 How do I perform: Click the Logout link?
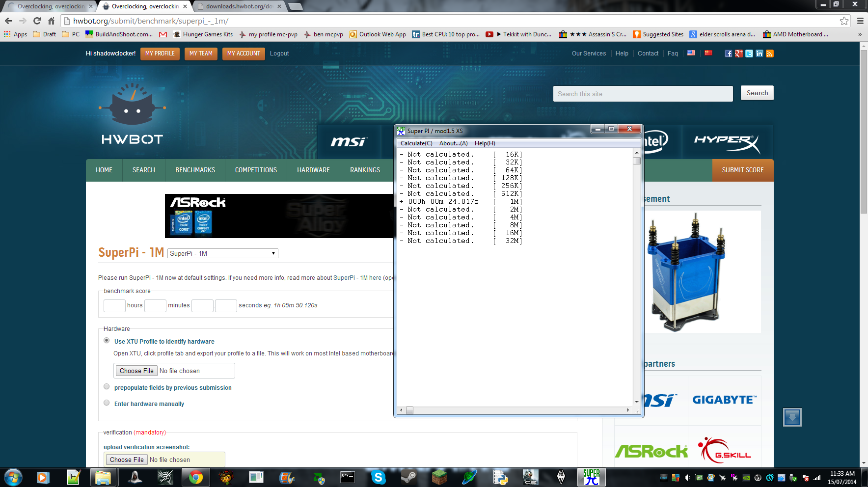click(279, 54)
